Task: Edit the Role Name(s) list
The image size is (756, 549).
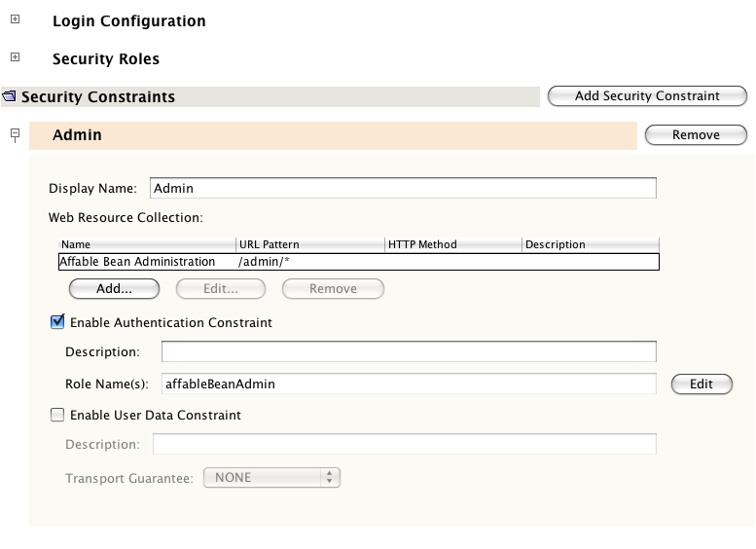Action: [702, 384]
